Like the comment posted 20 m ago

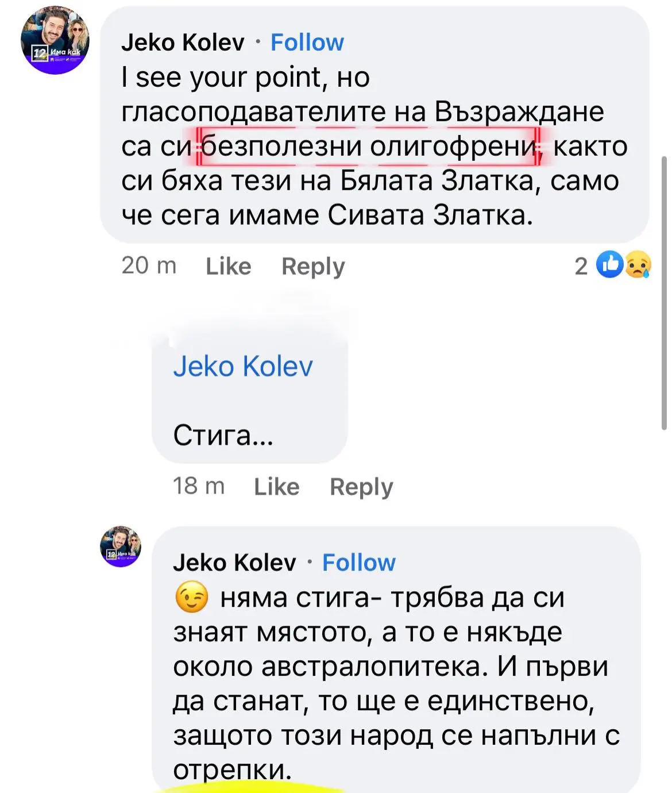point(228,266)
